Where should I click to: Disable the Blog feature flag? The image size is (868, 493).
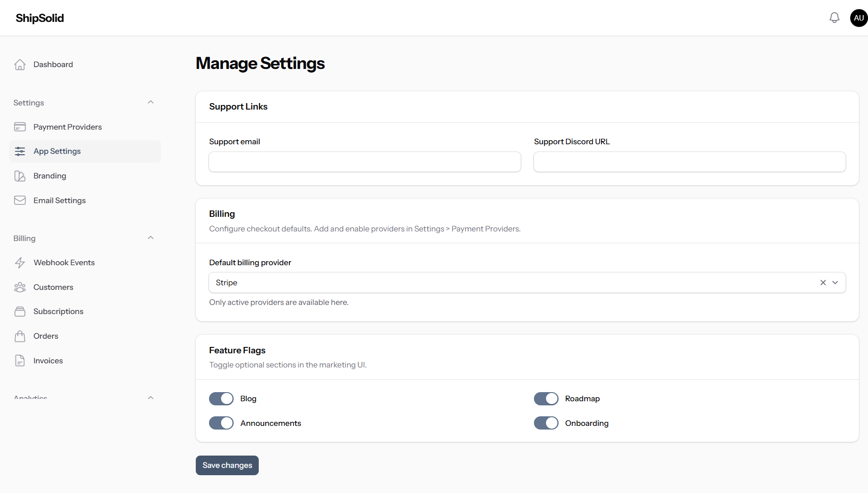click(221, 399)
